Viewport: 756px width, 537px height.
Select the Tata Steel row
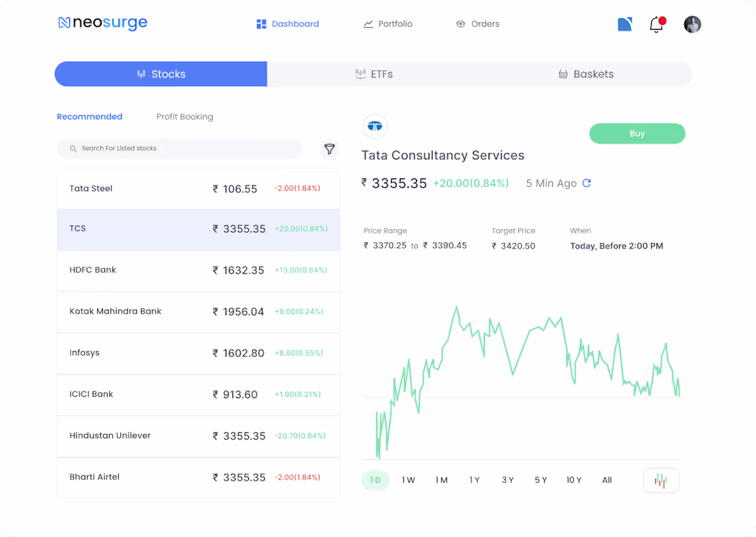(x=198, y=188)
